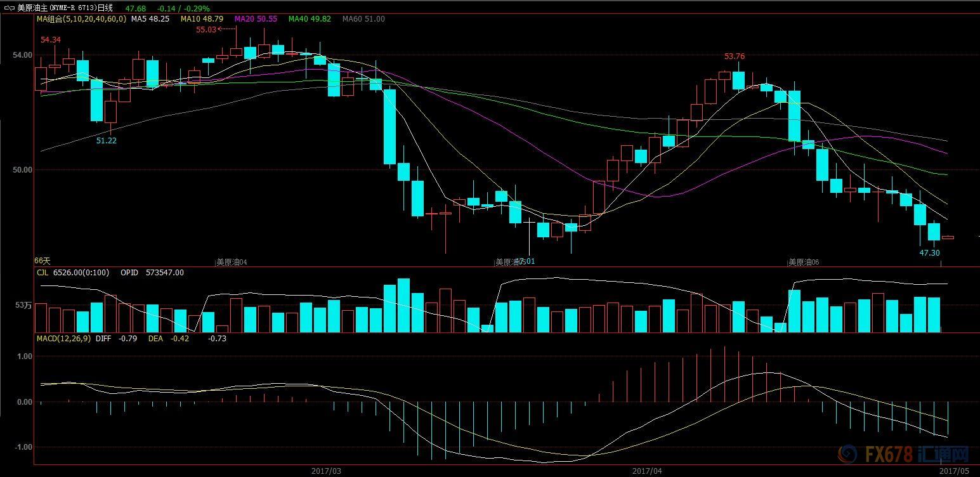The height and width of the screenshot is (477, 980).
Task: Jump to the 2017/04 date label
Action: coord(647,471)
